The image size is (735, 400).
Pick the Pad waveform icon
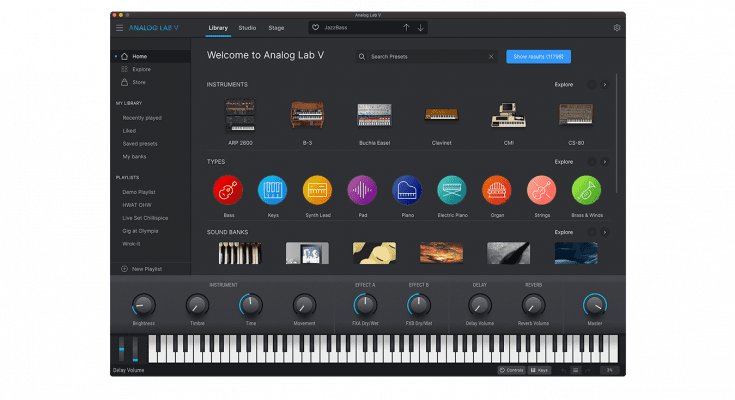coord(362,189)
